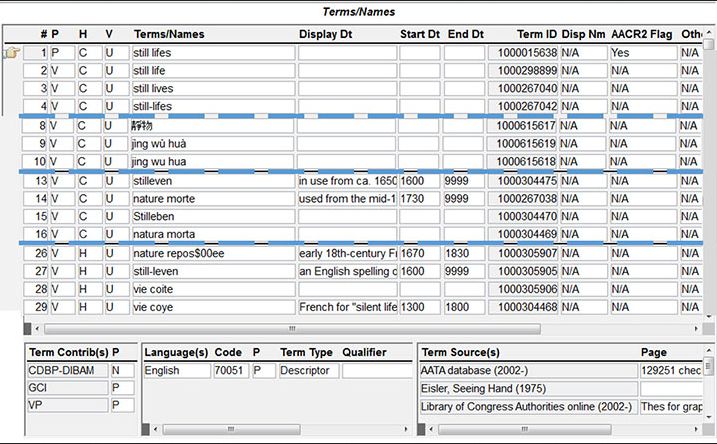Click the 'H' historic flag in row 26
717x444 pixels.
pyautogui.click(x=90, y=254)
